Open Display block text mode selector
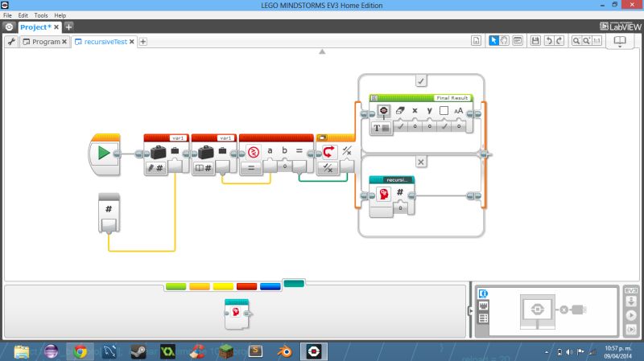The height and width of the screenshot is (361, 644). tap(381, 128)
